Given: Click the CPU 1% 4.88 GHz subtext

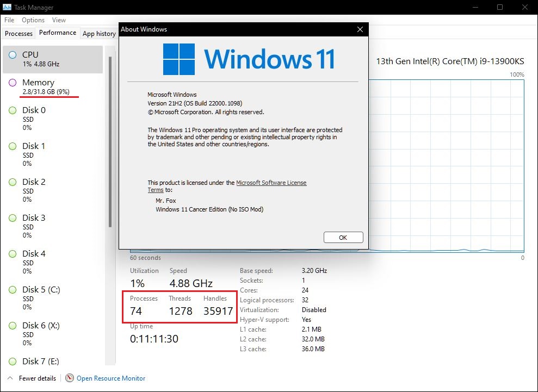Looking at the screenshot, I should click(41, 64).
